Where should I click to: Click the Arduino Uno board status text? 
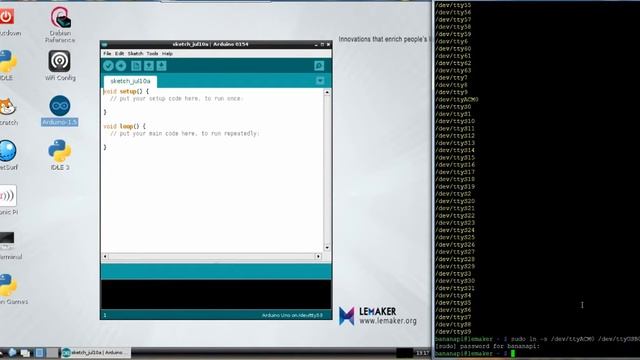coord(292,315)
